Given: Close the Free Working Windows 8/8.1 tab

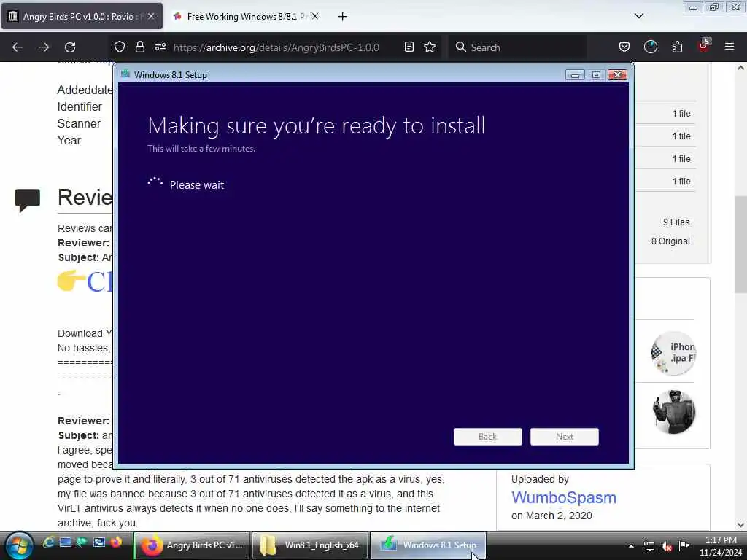Looking at the screenshot, I should coord(315,16).
